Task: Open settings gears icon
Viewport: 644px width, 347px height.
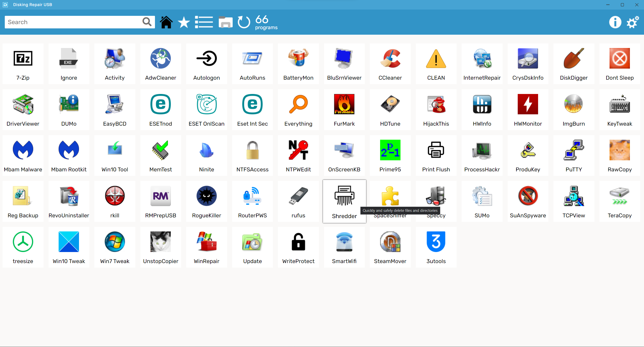Action: point(633,22)
